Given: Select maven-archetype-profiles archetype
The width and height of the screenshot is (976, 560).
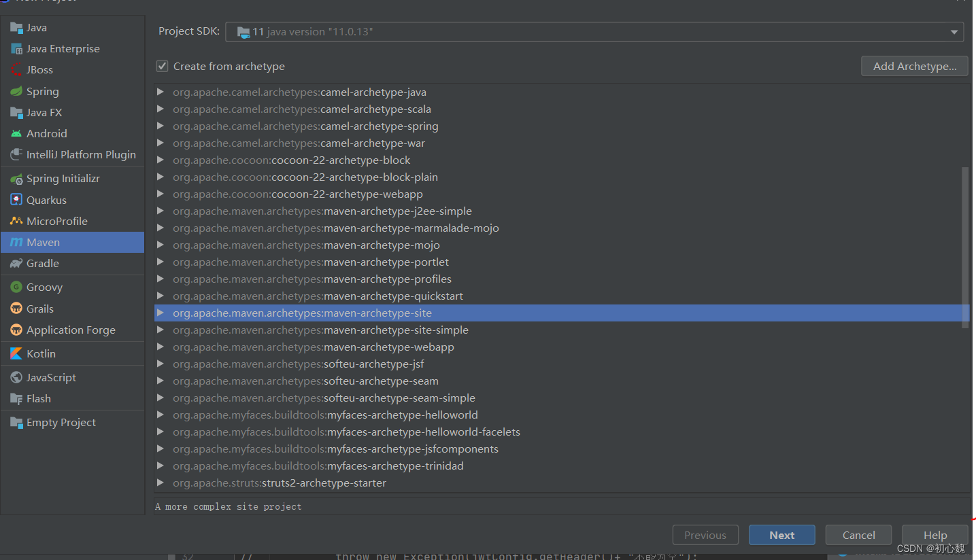Looking at the screenshot, I should pos(562,279).
